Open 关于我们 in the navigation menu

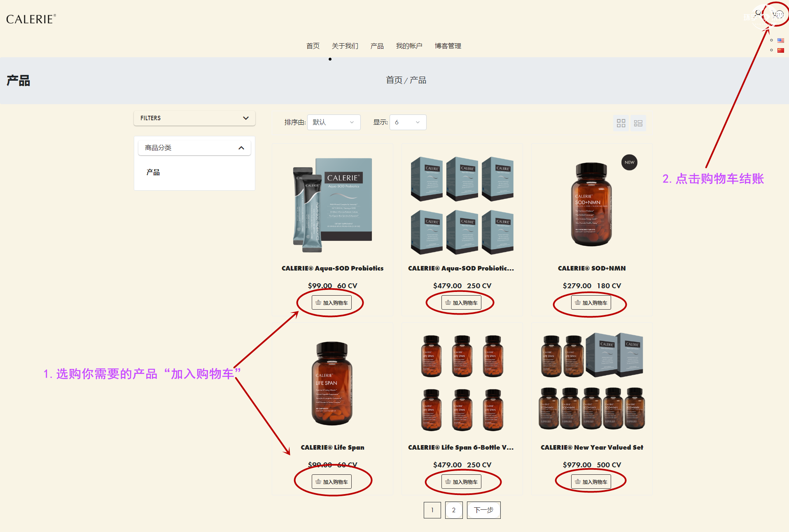[345, 46]
